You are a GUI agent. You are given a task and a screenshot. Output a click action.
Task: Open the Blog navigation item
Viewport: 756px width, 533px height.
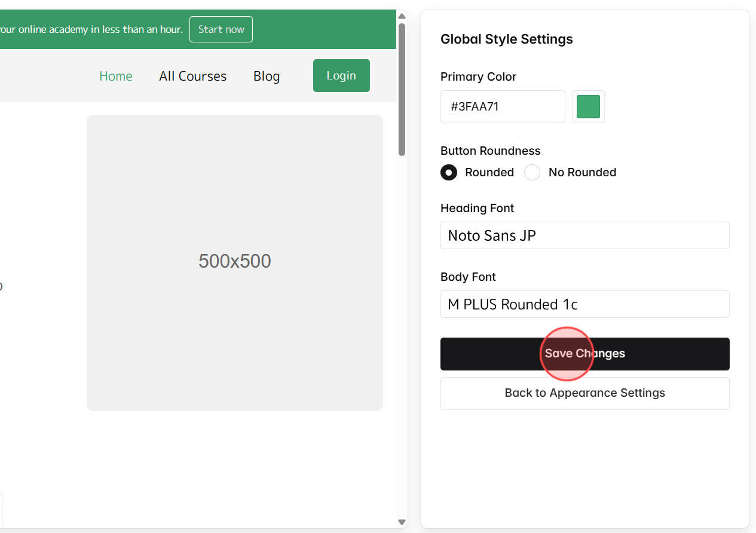[266, 76]
